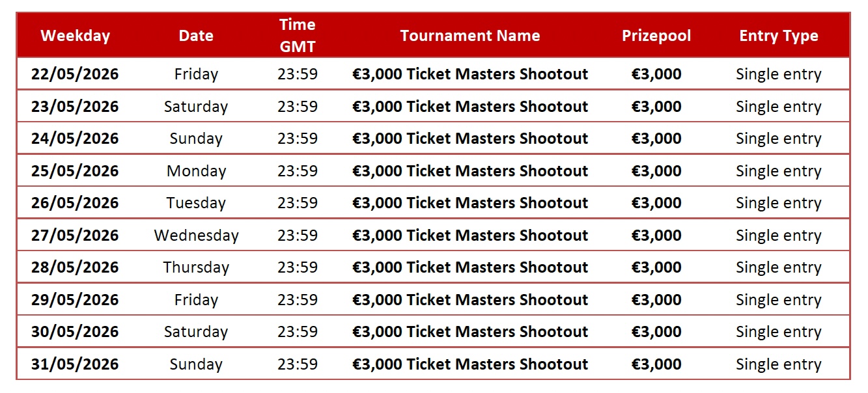868x393 pixels.
Task: Click the 23/05/2026 date cell
Action: coord(75,107)
